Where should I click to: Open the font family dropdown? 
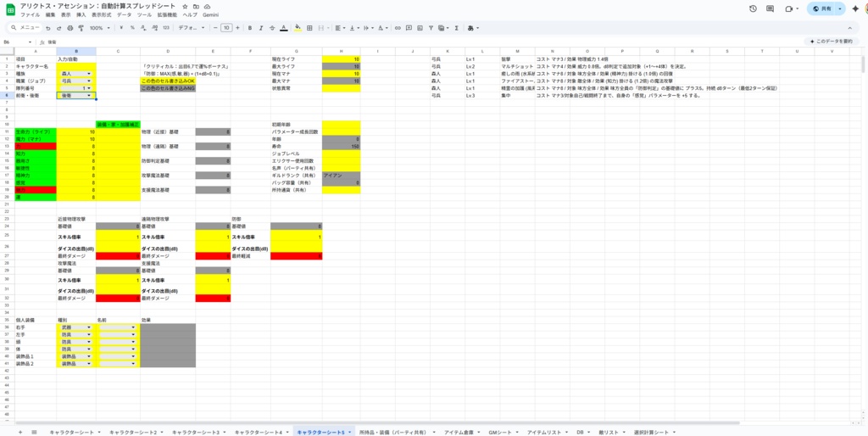click(x=192, y=28)
